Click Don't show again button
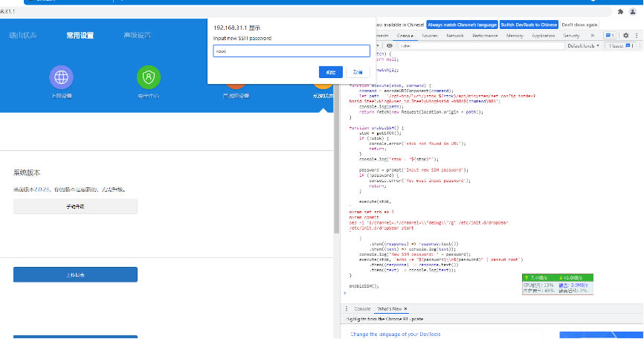This screenshot has height=339, width=644. tap(579, 24)
